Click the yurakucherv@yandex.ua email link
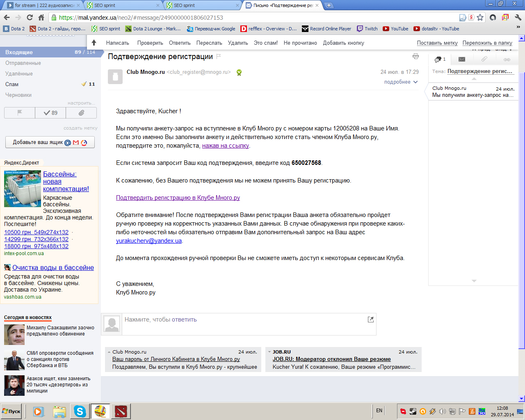 click(x=149, y=241)
